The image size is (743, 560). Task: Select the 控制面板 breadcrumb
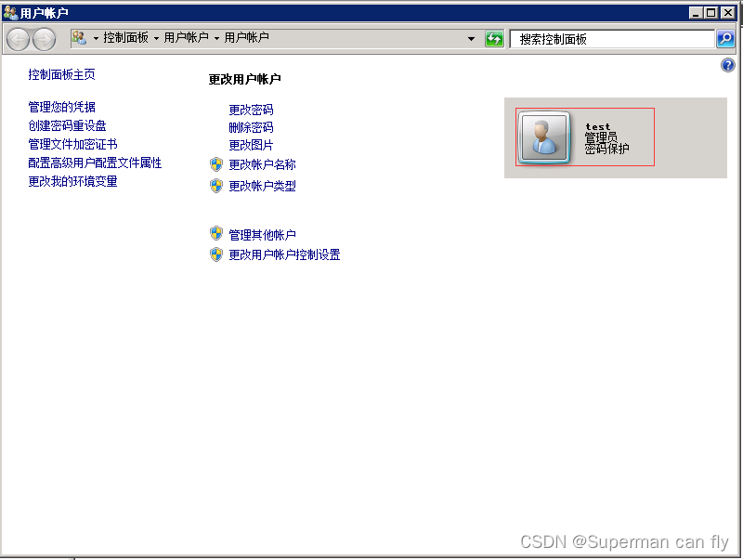pyautogui.click(x=126, y=37)
